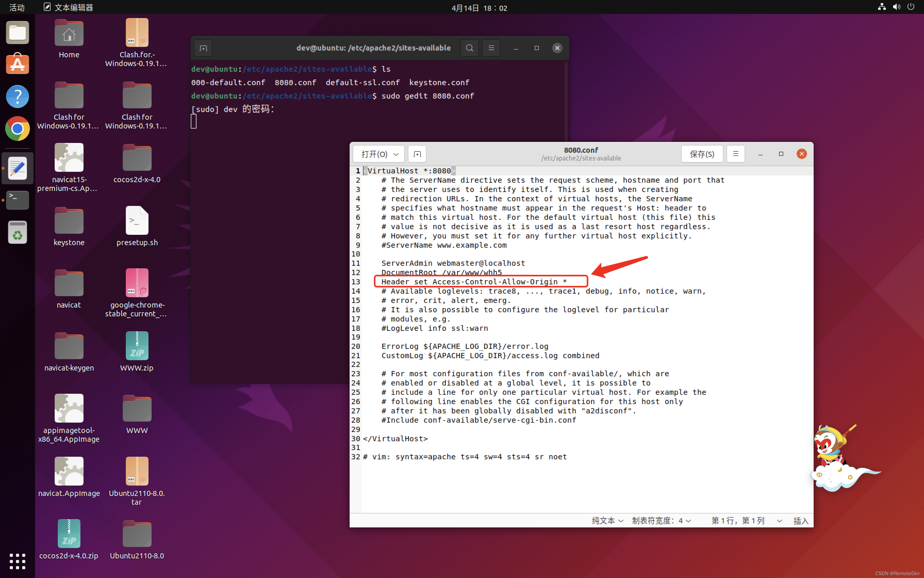924x578 pixels.
Task: Open Terminal icon in dock
Action: coord(18,200)
